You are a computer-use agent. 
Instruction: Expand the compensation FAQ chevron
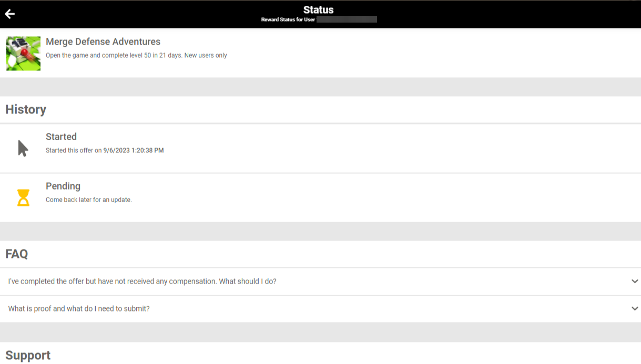pyautogui.click(x=635, y=282)
